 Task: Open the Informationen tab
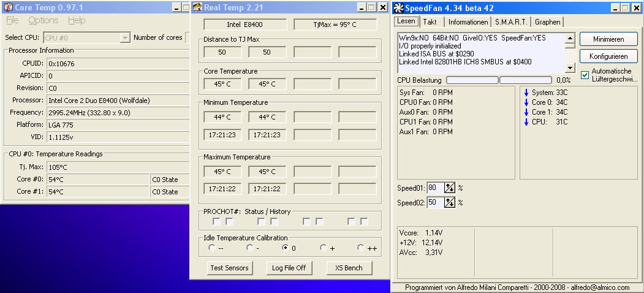click(468, 22)
